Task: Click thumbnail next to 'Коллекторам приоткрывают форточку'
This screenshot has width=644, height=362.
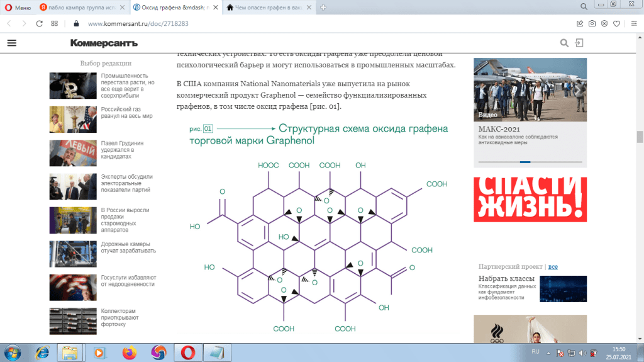Action: (73, 321)
